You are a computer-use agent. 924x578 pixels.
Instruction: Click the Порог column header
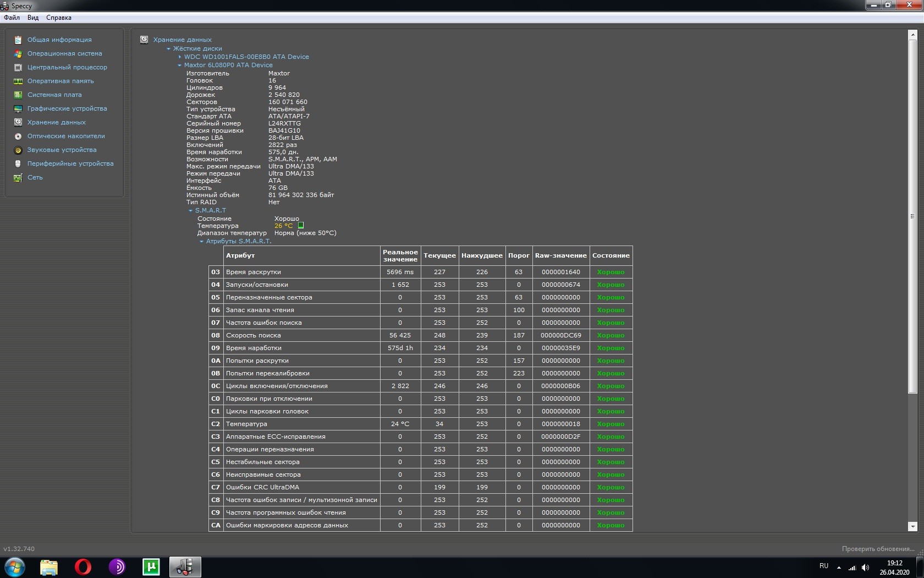pyautogui.click(x=519, y=255)
